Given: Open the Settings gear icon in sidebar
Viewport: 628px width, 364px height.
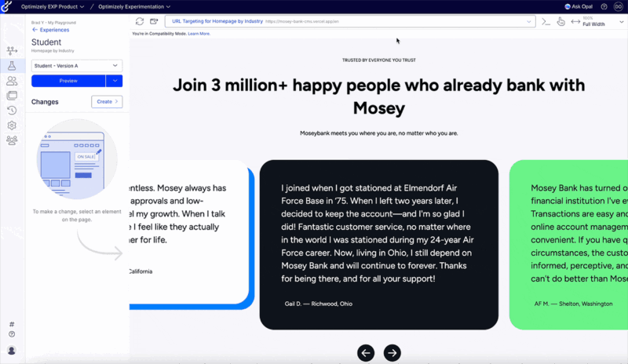Looking at the screenshot, I should click(x=12, y=126).
